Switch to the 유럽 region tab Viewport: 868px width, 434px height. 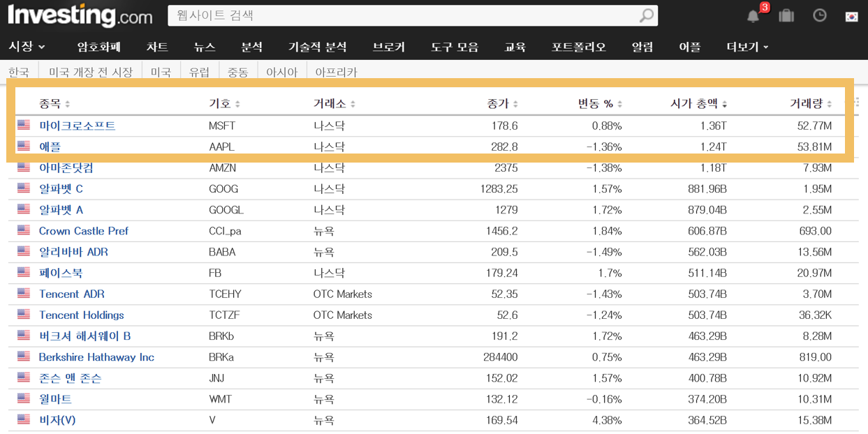(x=199, y=72)
